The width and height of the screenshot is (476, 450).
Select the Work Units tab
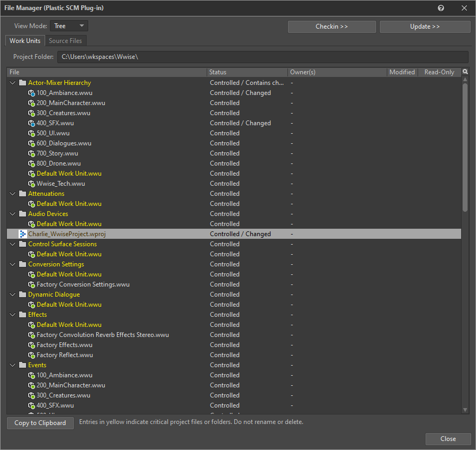(25, 41)
